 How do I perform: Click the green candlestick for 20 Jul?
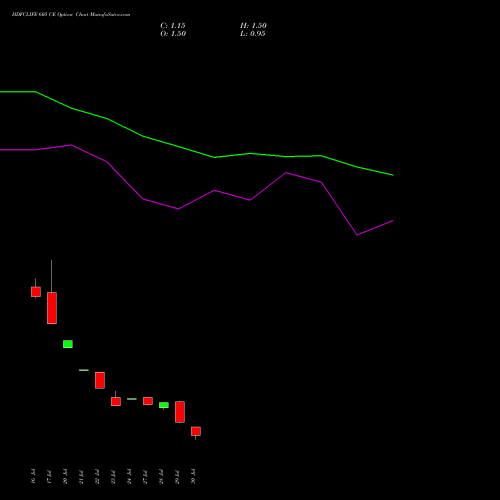tap(68, 344)
